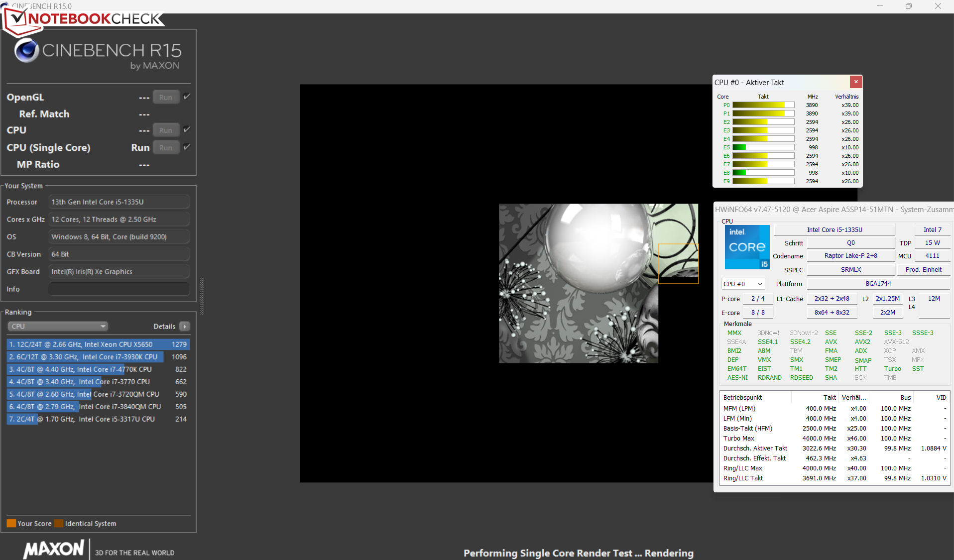Image resolution: width=954 pixels, height=560 pixels.
Task: Select the Intel Xeon X5650 ranking entry
Action: 98,344
